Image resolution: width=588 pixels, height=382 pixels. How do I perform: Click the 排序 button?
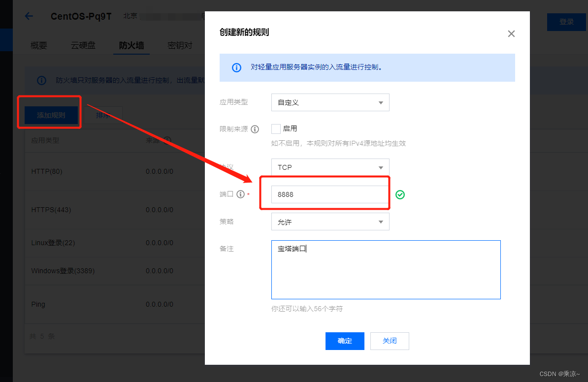(x=103, y=115)
